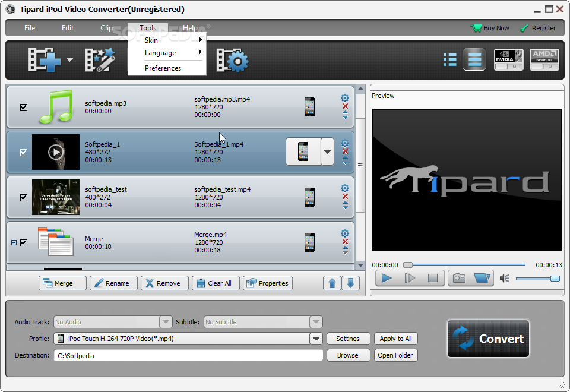This screenshot has height=392, width=570.
Task: Move selected item down with arrow button
Action: point(350,283)
